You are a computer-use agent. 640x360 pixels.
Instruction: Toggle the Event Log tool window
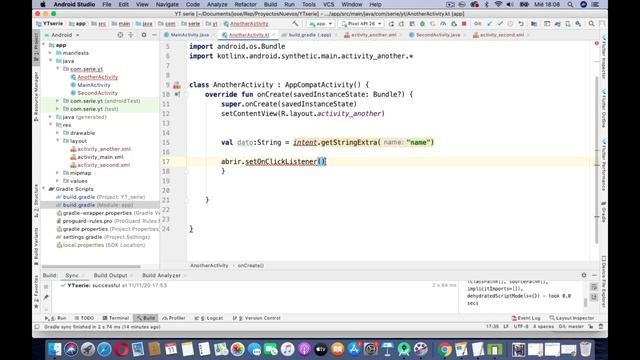(x=526, y=318)
